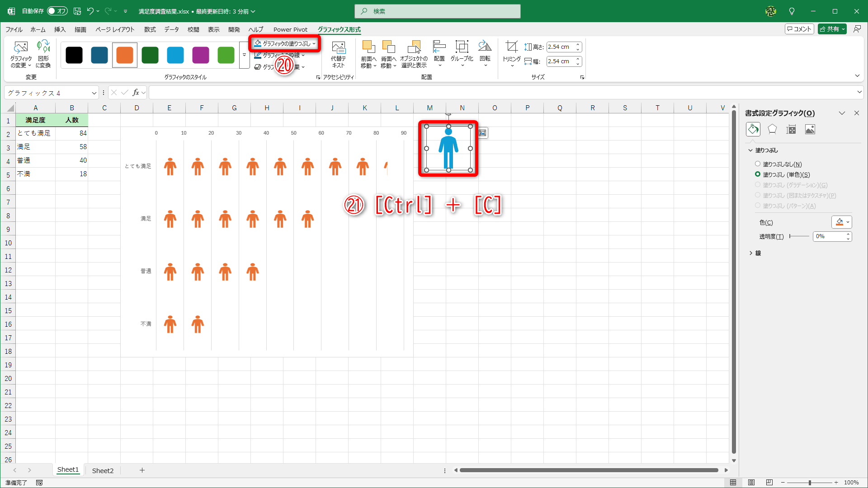This screenshot has height=488, width=868.
Task: Open the Insert (挿入) ribbon tab
Action: (x=60, y=29)
